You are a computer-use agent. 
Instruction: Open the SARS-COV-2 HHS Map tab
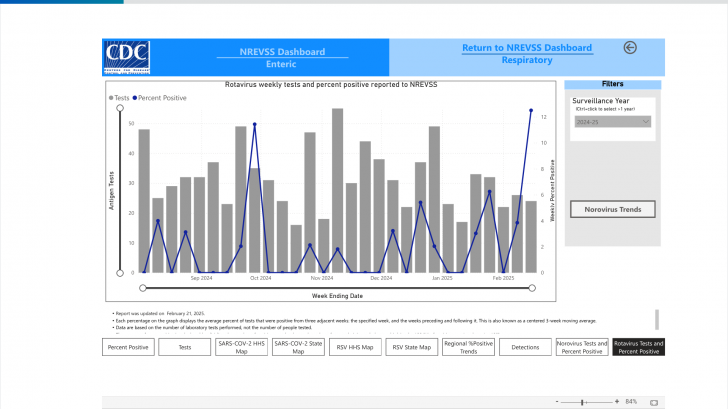242,347
